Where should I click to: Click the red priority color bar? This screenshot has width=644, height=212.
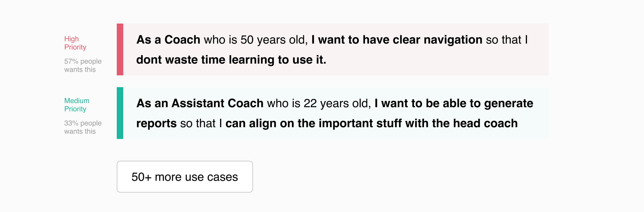tap(120, 49)
